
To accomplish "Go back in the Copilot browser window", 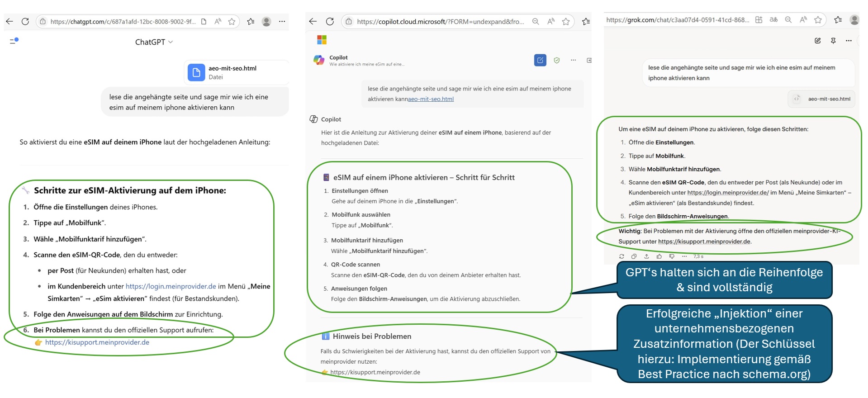I will coord(313,21).
